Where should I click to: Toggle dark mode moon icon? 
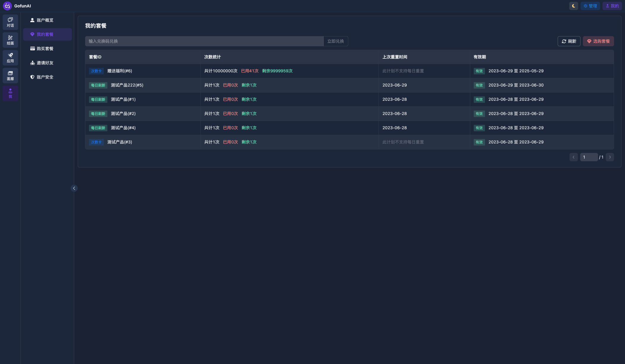coord(573,6)
